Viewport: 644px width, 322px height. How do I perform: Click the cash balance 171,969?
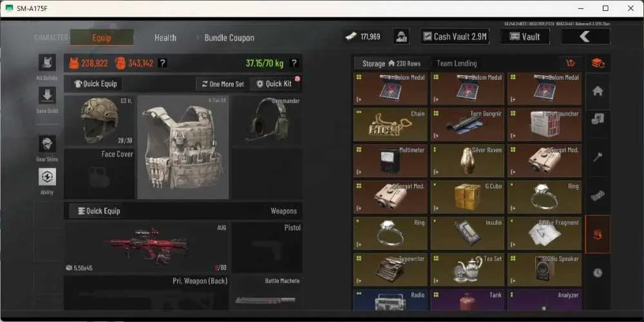pyautogui.click(x=363, y=37)
